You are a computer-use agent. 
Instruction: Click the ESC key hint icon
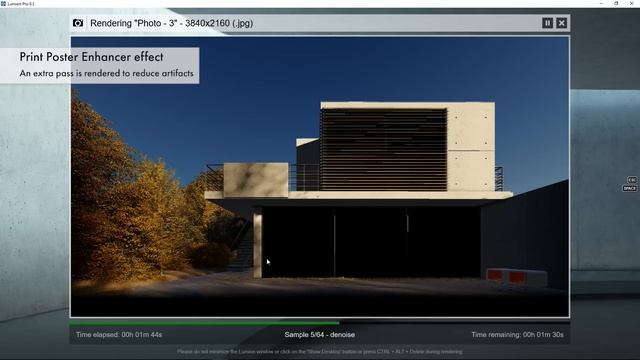pos(631,180)
